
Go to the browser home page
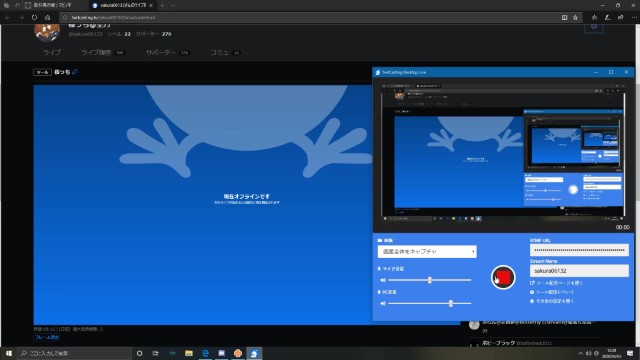click(x=48, y=18)
